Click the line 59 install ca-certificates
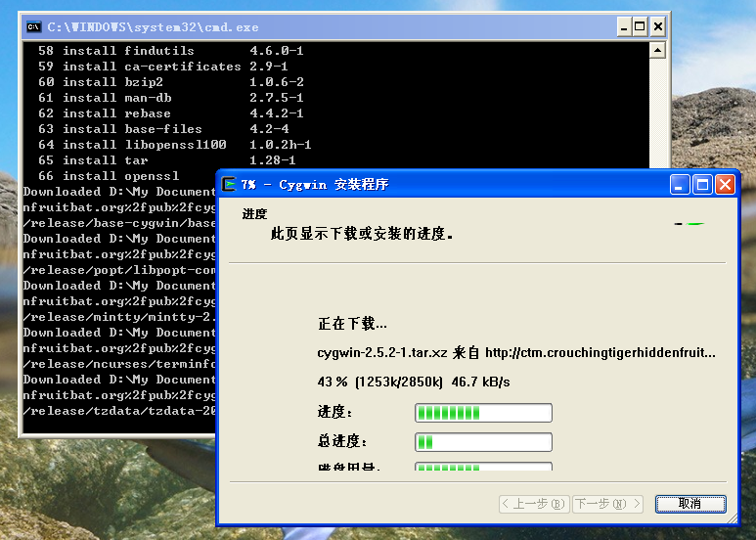The image size is (756, 540). tap(163, 67)
